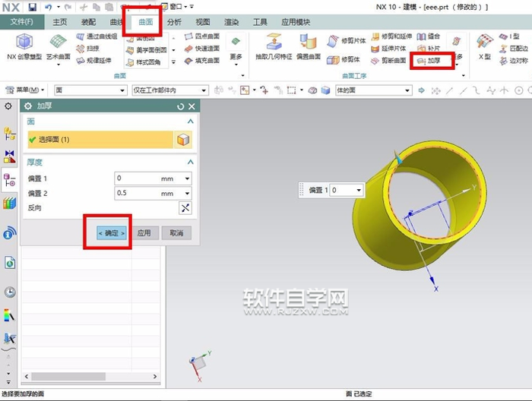Choose 规律延伸 command
Image resolution: width=532 pixels, height=401 pixels.
click(x=94, y=61)
